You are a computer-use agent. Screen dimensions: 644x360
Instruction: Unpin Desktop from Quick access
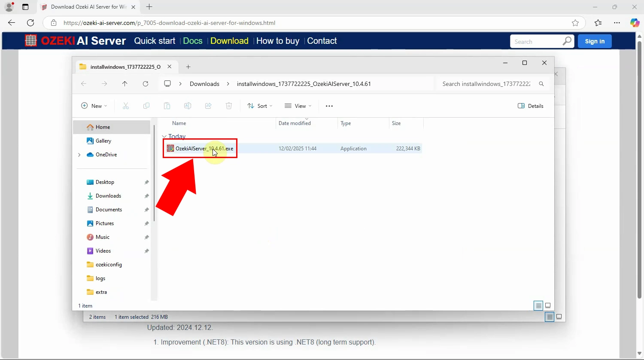[146, 182]
